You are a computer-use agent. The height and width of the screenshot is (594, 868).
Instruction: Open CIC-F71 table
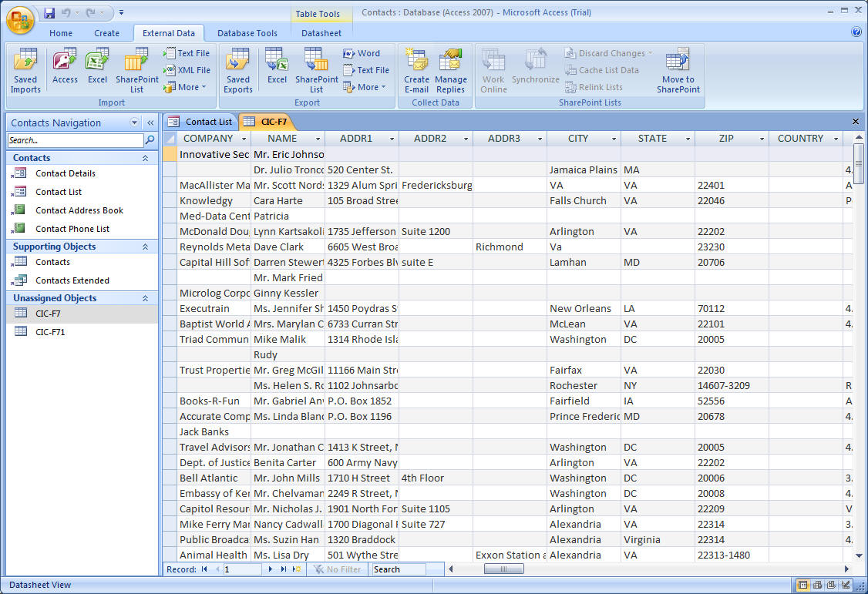[x=50, y=332]
